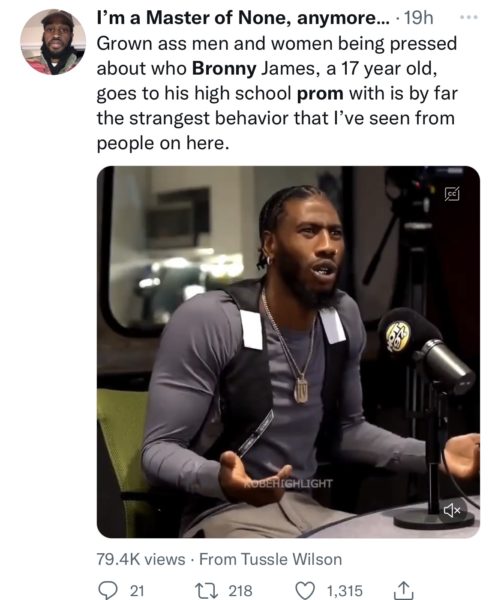Screen dimensions: 501x600
Task: View the 21 replies count
Action: coord(137,590)
